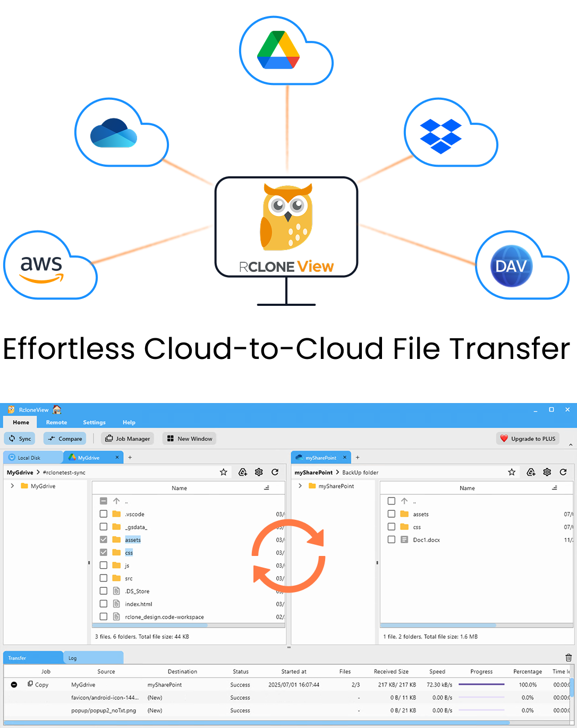Viewport: 577px width, 728px height.
Task: Click the Upgrade to PLUS button
Action: (528, 438)
